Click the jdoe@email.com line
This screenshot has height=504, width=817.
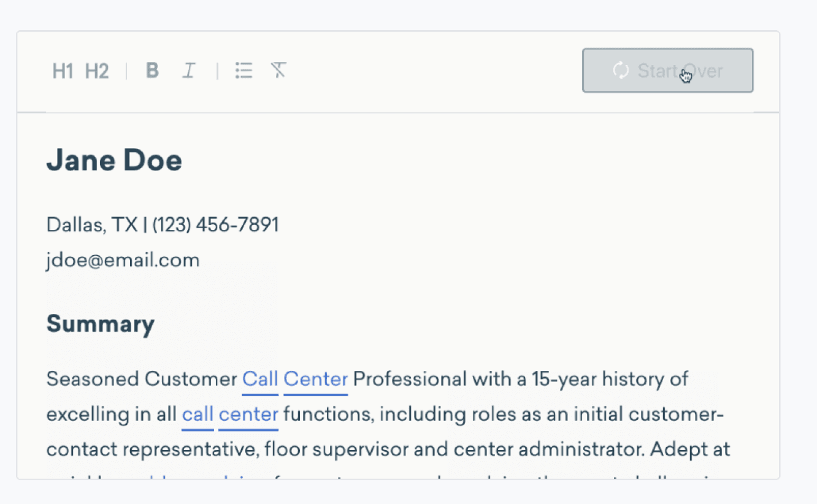coord(123,260)
